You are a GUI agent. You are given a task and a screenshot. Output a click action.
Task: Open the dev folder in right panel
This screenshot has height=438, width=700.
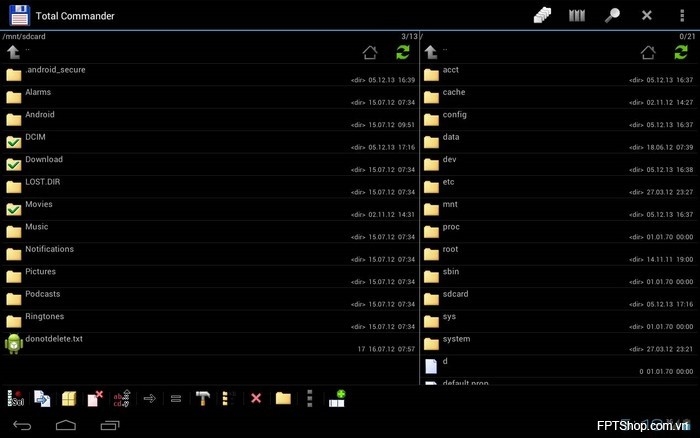coord(559,164)
